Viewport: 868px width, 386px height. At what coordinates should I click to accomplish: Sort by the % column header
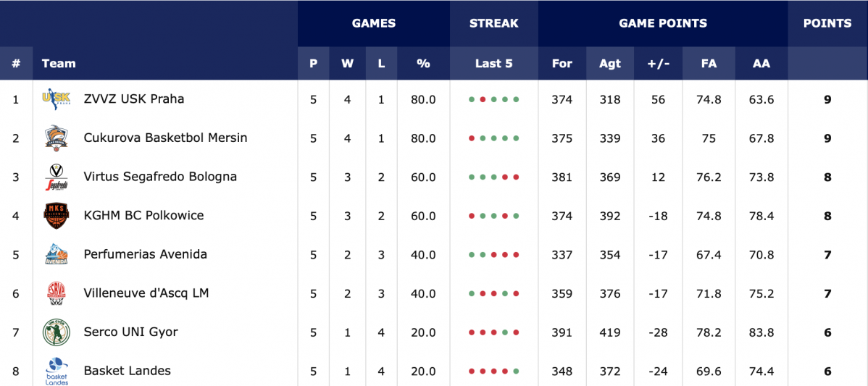point(423,64)
